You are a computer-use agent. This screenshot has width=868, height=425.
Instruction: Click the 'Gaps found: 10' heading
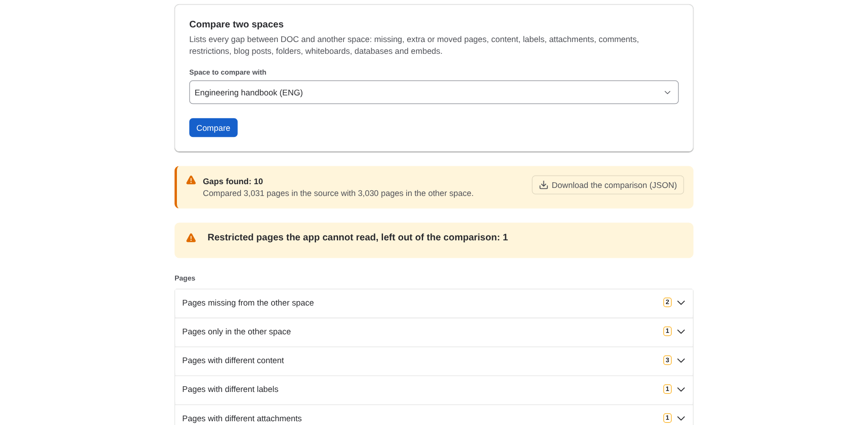pyautogui.click(x=233, y=181)
